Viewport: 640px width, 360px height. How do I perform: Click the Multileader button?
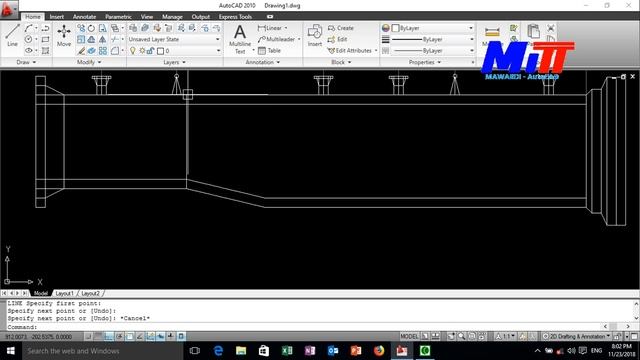coord(276,40)
